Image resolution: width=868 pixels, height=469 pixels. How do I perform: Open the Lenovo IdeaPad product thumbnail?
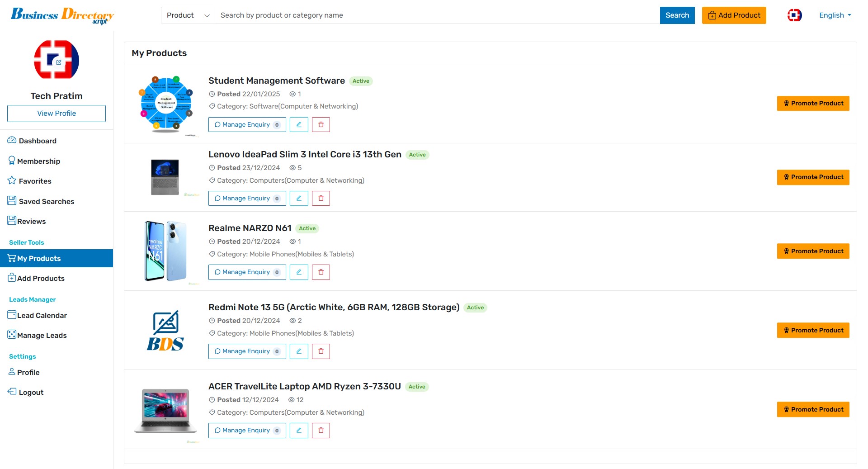point(165,177)
